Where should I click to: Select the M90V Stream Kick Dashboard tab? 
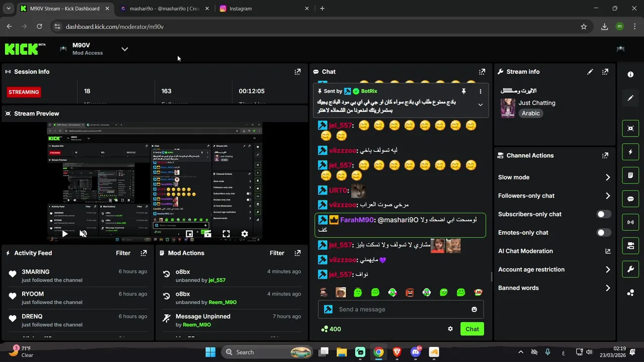pyautogui.click(x=65, y=9)
